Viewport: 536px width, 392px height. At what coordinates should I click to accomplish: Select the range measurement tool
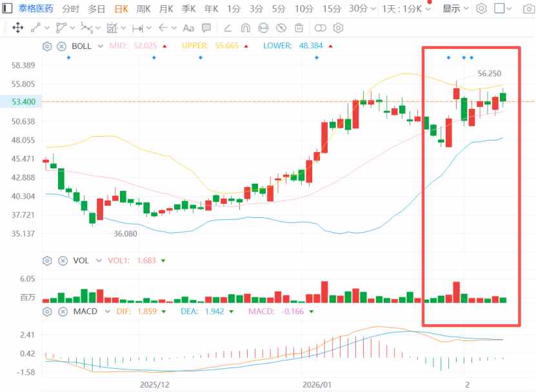(138, 28)
